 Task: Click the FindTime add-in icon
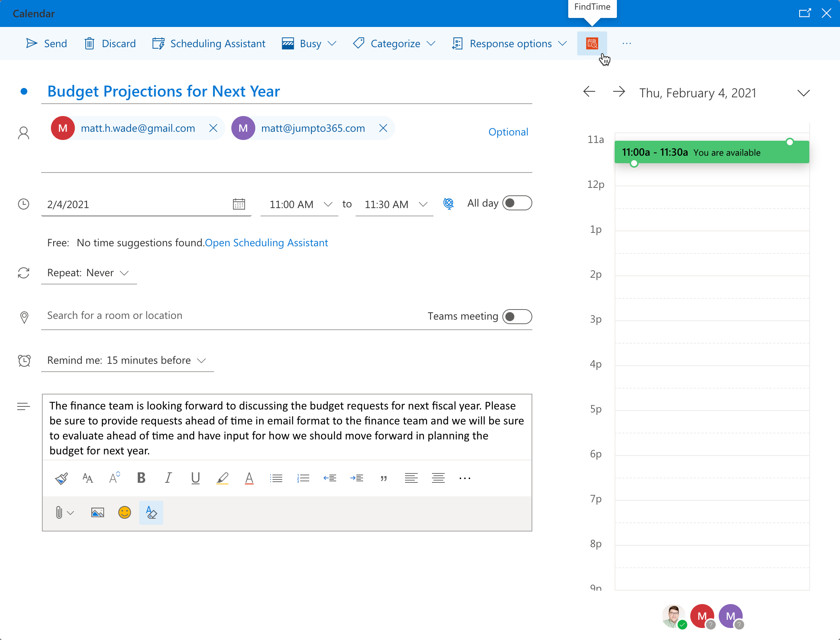[x=591, y=43]
